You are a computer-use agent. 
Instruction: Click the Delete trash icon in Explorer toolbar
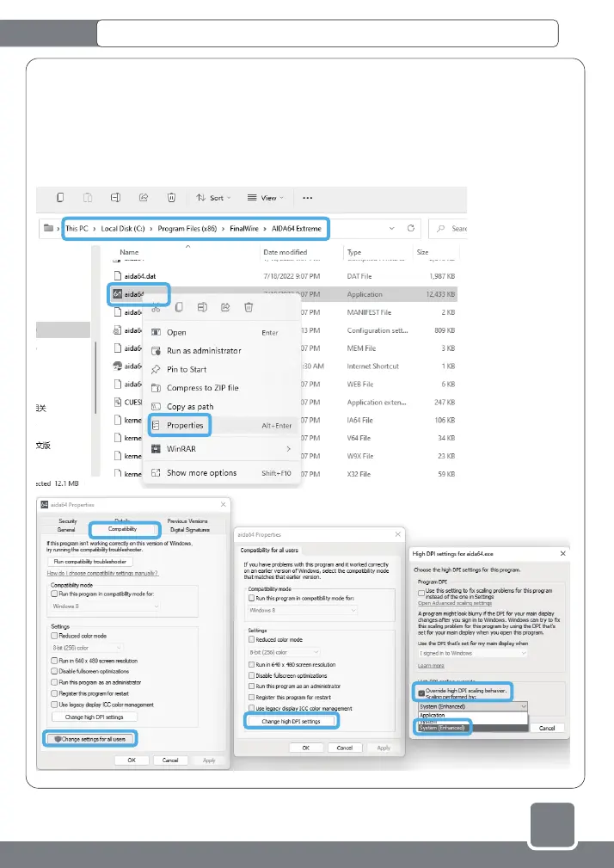[x=171, y=198]
